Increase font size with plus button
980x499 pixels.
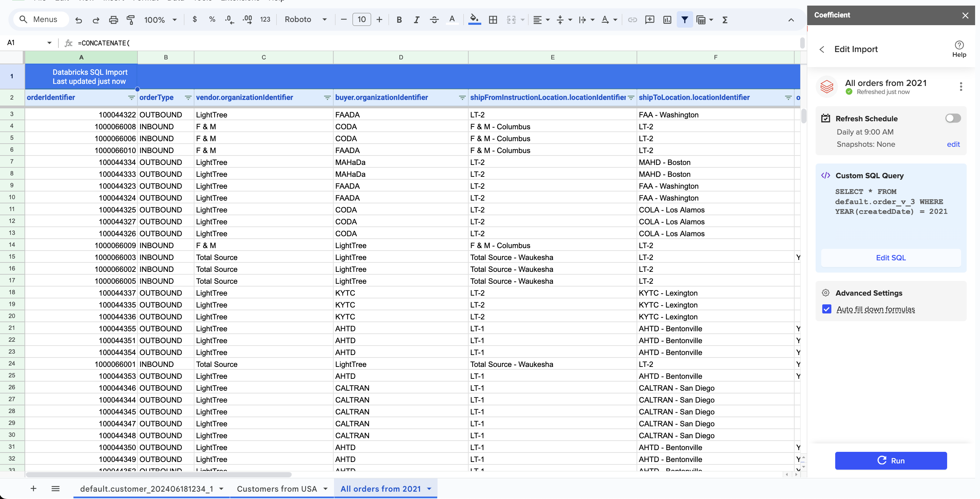coord(379,19)
